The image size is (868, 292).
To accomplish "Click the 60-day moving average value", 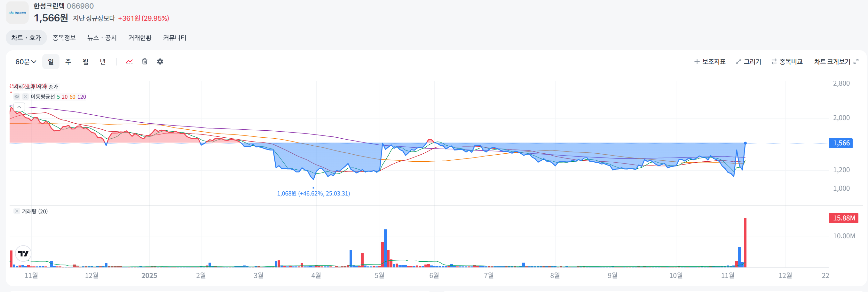I will (73, 97).
